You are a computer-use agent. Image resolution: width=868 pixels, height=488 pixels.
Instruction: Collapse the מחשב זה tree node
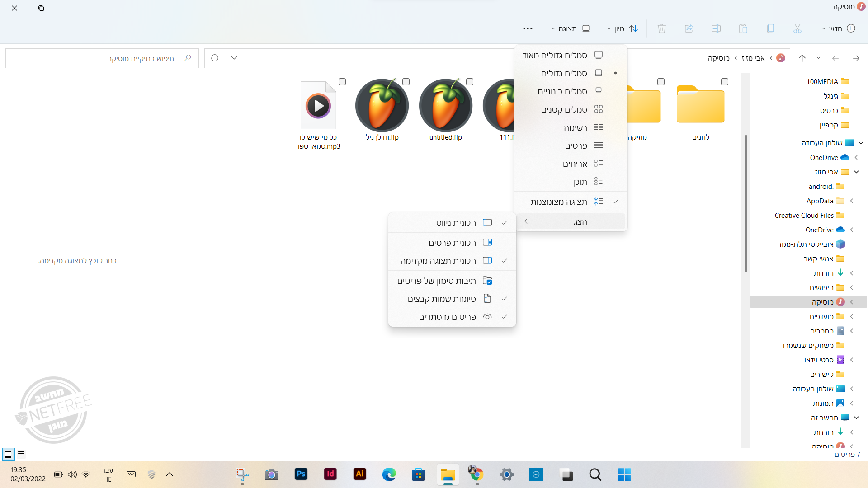click(x=856, y=418)
